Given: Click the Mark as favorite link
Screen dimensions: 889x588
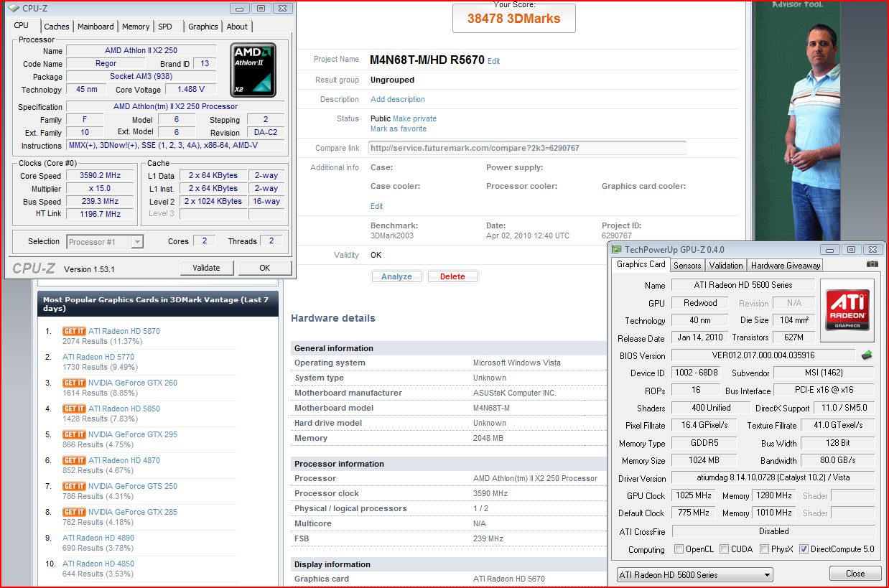Looking at the screenshot, I should pyautogui.click(x=399, y=129).
